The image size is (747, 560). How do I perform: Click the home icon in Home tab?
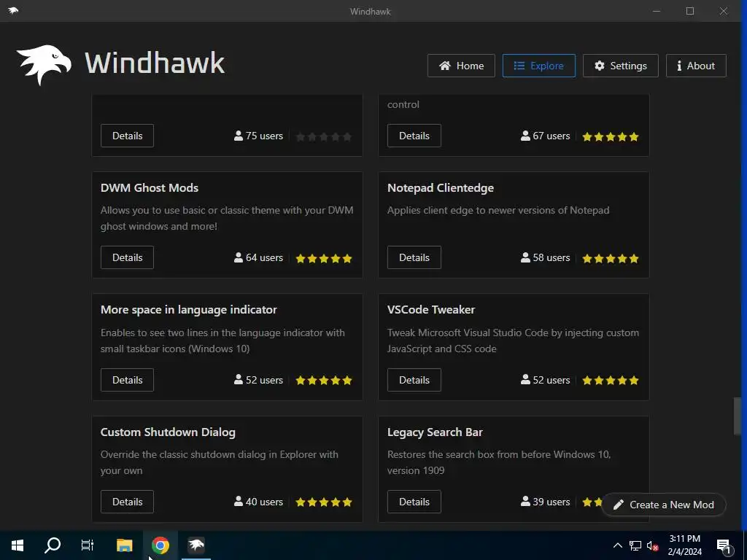[445, 66]
